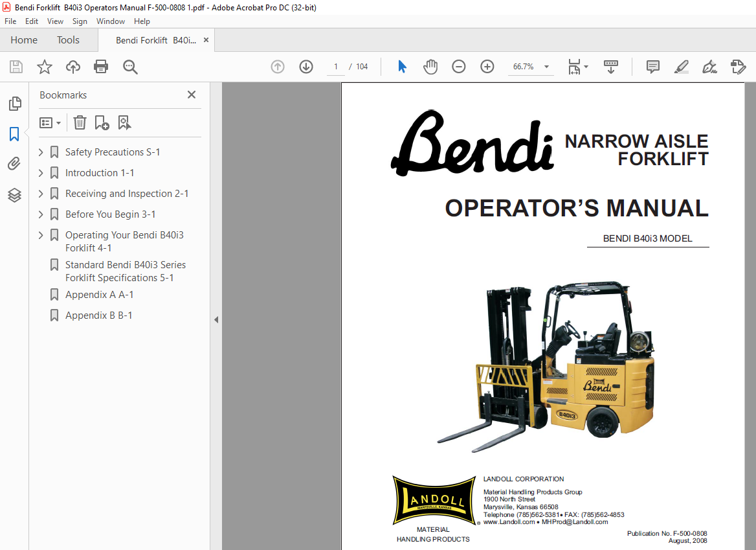Image resolution: width=756 pixels, height=550 pixels.
Task: Open fit page options dropdown arrow
Action: pyautogui.click(x=586, y=67)
